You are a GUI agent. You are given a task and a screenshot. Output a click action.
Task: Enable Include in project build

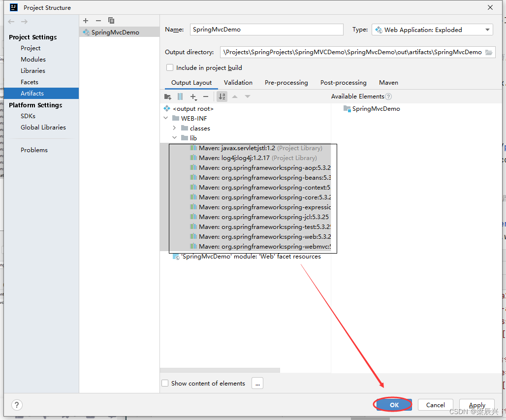point(170,67)
